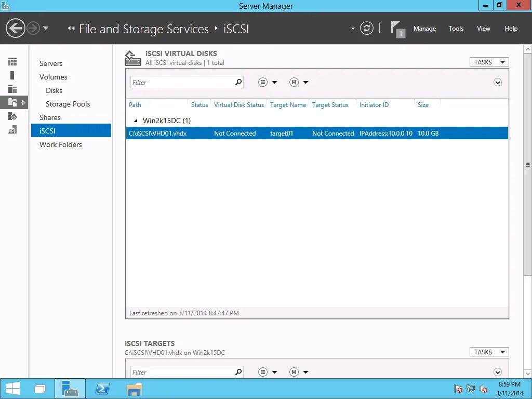
Task: Launch PowerShell from the taskbar
Action: coord(102,389)
